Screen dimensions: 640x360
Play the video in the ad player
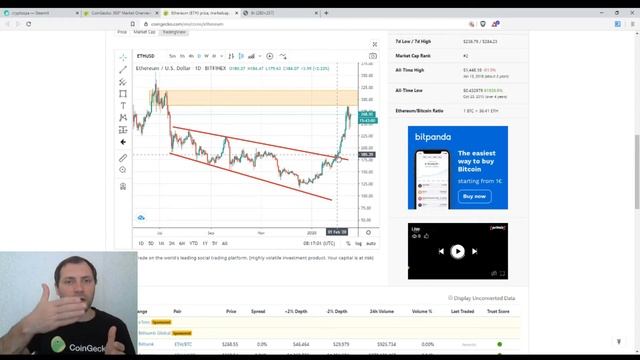[x=458, y=251]
